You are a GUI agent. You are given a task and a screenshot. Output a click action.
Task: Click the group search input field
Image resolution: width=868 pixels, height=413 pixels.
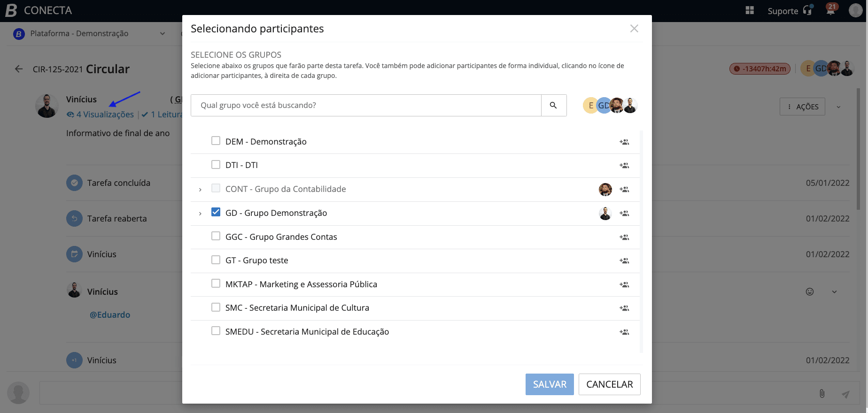coord(366,105)
